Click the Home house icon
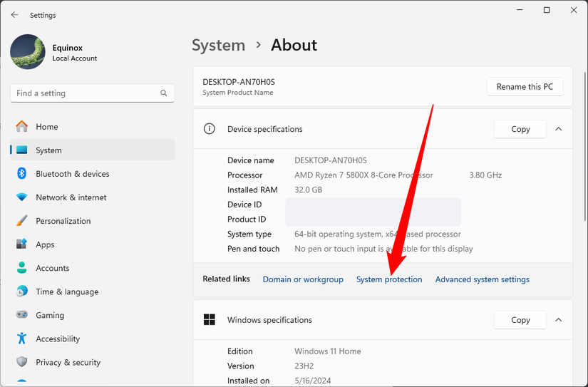The height and width of the screenshot is (387, 588). click(x=22, y=126)
